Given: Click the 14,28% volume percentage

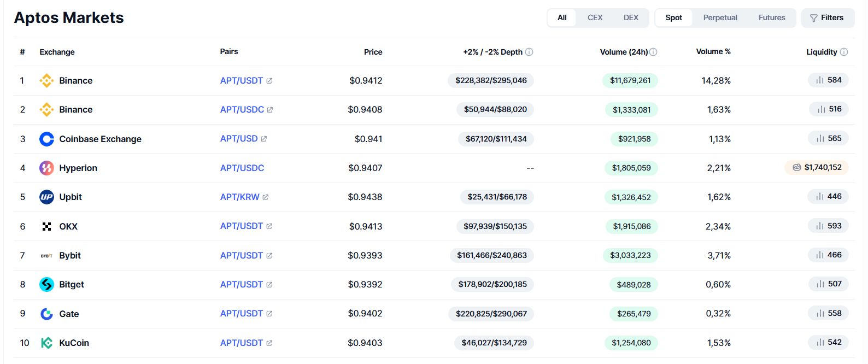Looking at the screenshot, I should 716,80.
